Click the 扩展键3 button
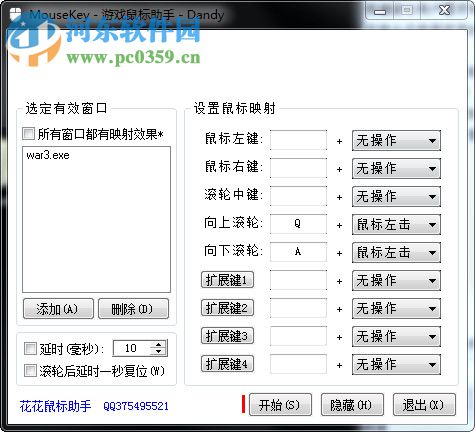The height and width of the screenshot is (432, 475). coord(227,336)
